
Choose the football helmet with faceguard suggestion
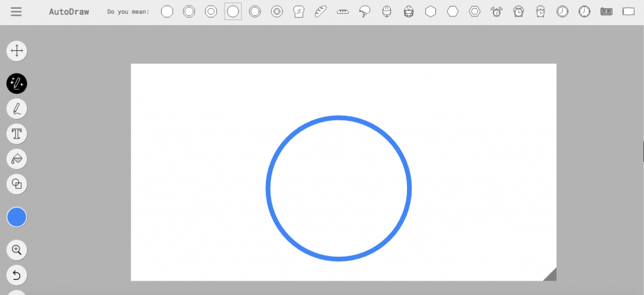point(409,11)
